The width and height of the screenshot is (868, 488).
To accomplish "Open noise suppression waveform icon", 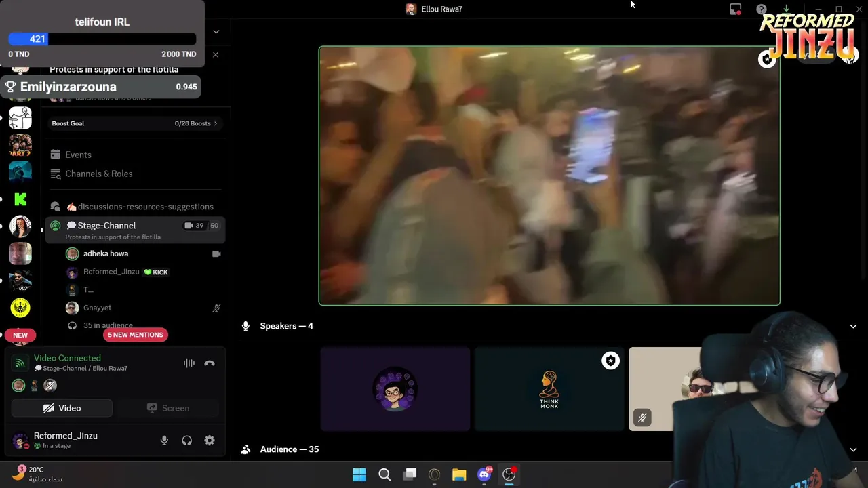I will (x=189, y=363).
